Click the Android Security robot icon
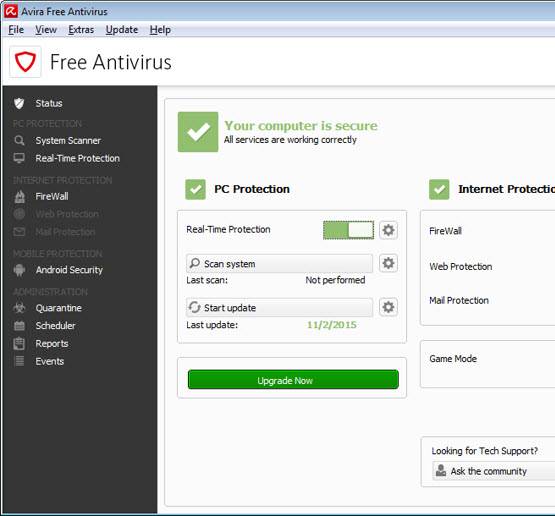The width and height of the screenshot is (555, 516). pos(19,270)
